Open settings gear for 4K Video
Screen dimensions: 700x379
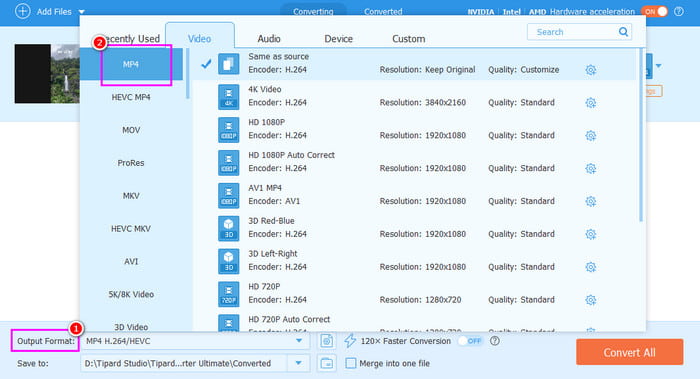point(590,103)
